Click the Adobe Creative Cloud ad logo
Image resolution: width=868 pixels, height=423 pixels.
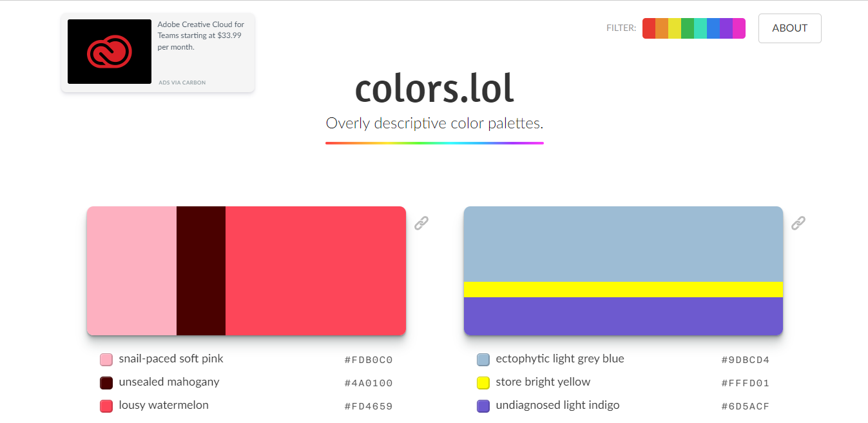[110, 52]
